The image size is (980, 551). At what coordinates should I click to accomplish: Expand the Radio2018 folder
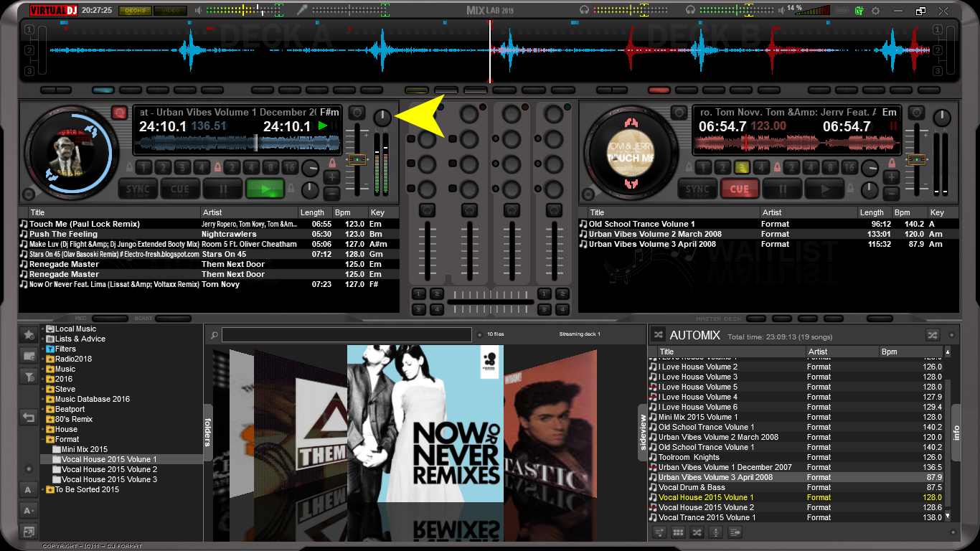pyautogui.click(x=43, y=359)
